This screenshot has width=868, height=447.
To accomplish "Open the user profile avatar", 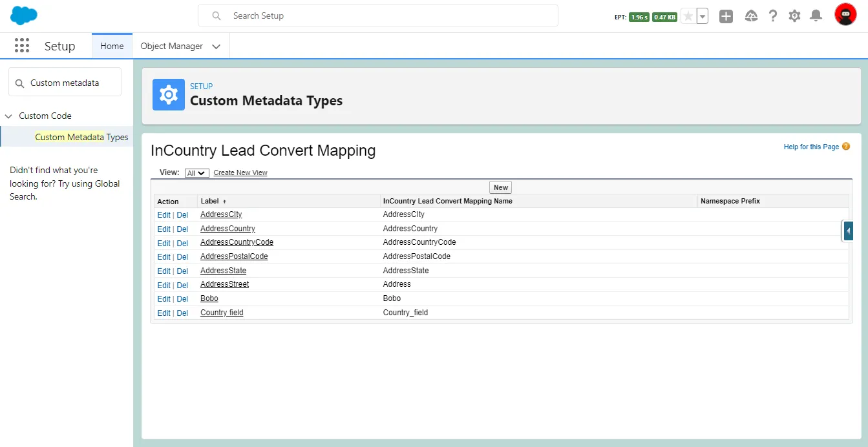I will [x=845, y=15].
